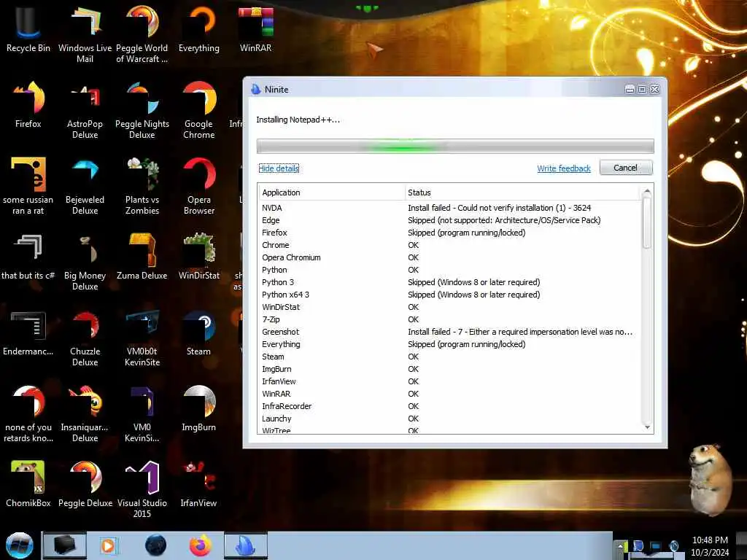Select the Opera Chromium row

tap(449, 257)
